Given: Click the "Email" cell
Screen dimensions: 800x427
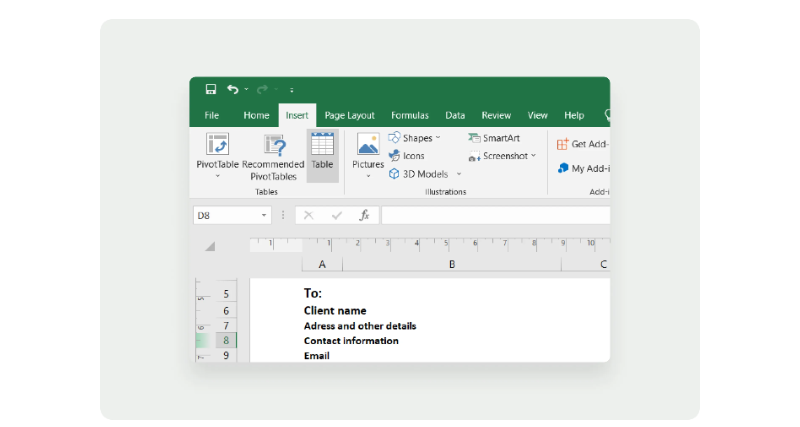Looking at the screenshot, I should pyautogui.click(x=316, y=356).
